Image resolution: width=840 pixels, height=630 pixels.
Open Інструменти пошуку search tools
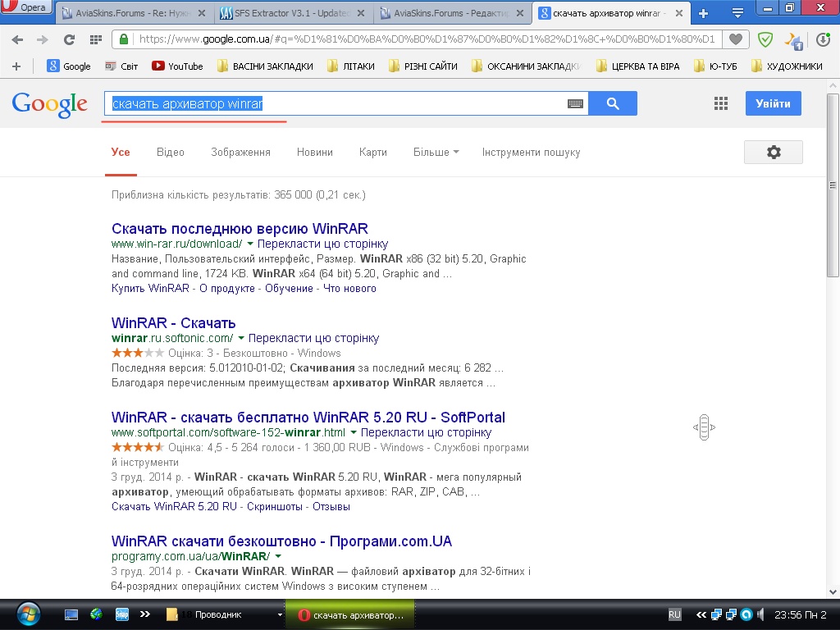click(531, 152)
